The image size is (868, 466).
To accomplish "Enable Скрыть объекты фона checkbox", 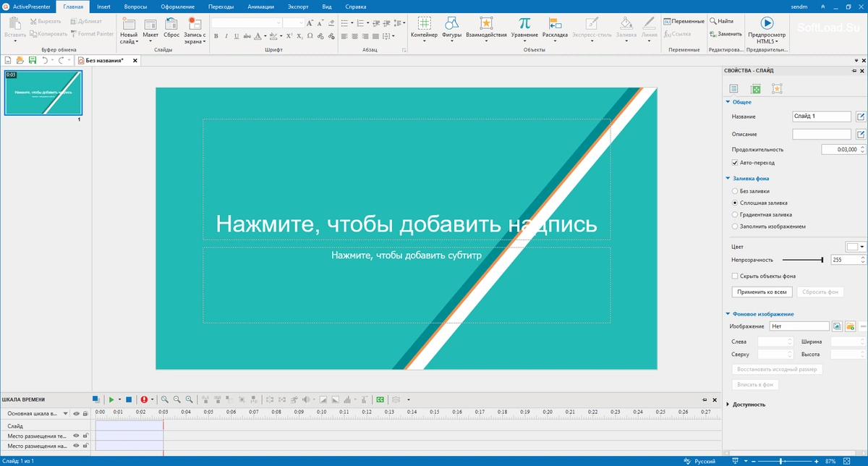I will click(735, 276).
